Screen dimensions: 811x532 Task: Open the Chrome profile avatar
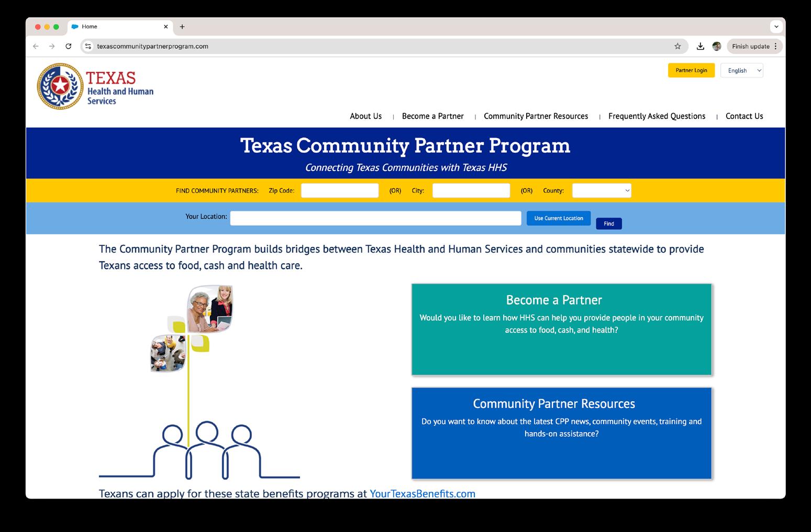717,46
